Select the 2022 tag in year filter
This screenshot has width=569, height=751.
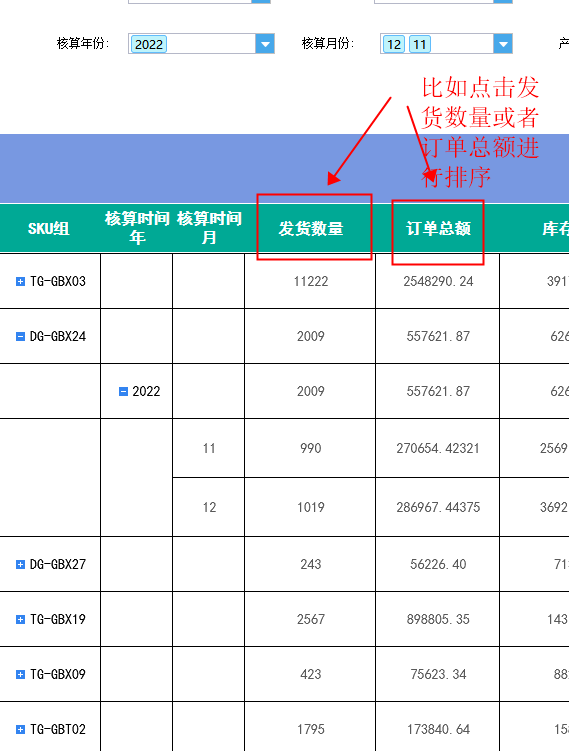tap(149, 45)
